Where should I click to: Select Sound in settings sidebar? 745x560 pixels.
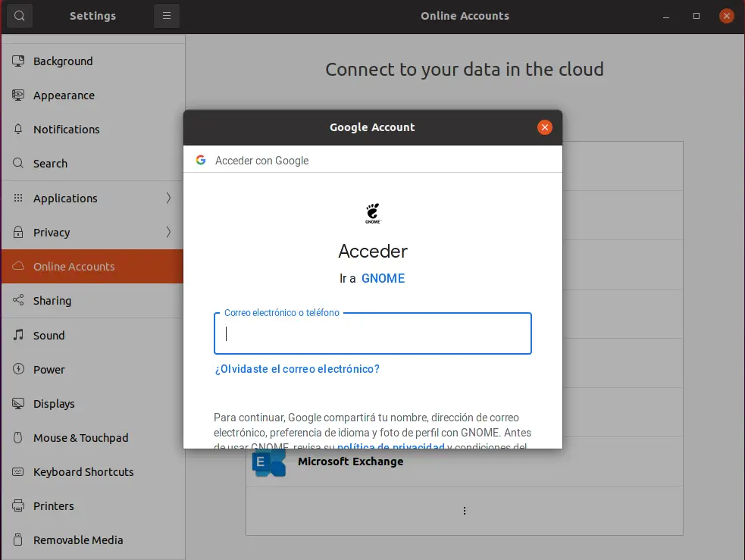pos(92,336)
